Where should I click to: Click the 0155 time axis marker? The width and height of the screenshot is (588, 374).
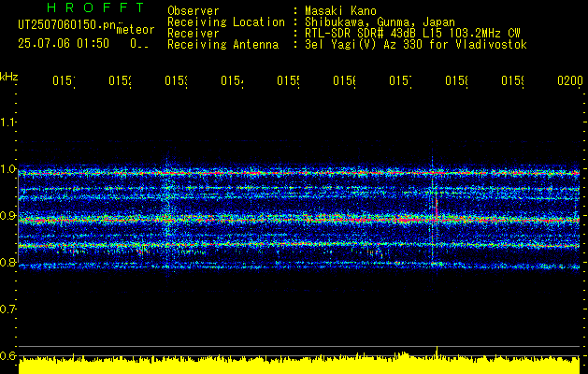point(288,81)
